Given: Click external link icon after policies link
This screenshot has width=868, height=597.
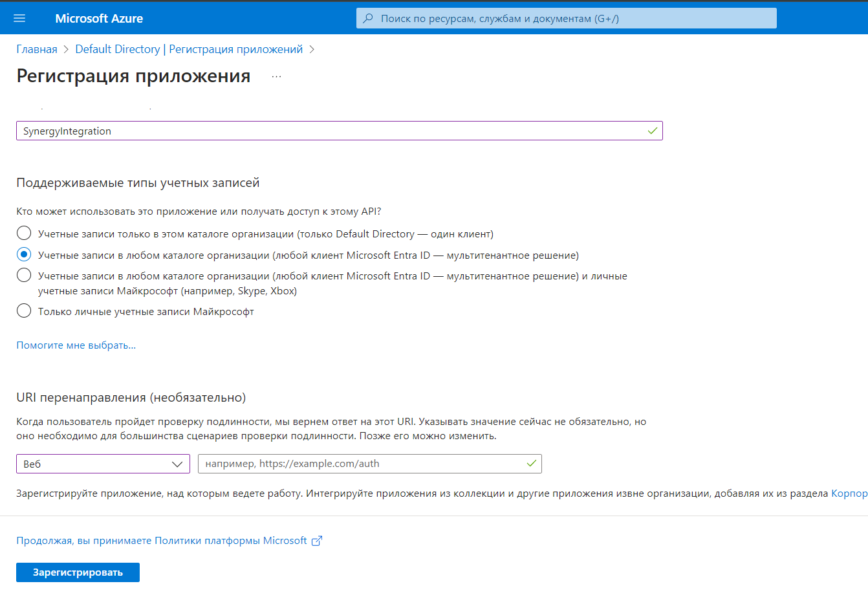Looking at the screenshot, I should 317,541.
